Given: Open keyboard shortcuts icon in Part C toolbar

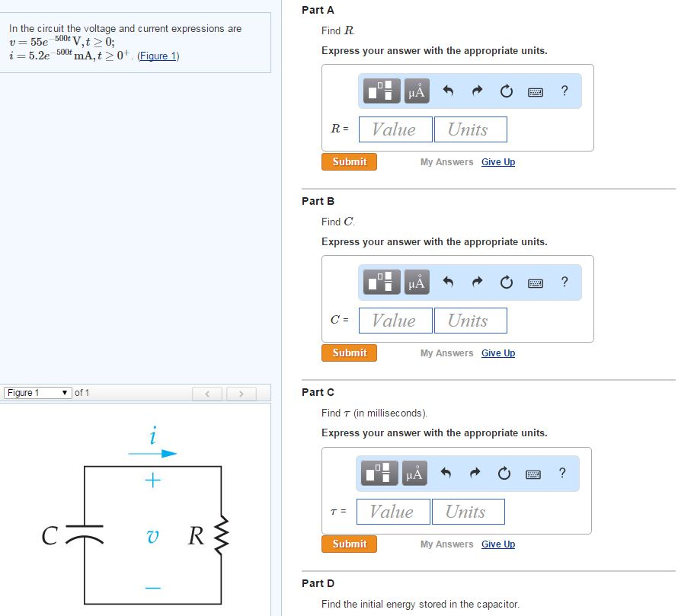Looking at the screenshot, I should (x=535, y=473).
